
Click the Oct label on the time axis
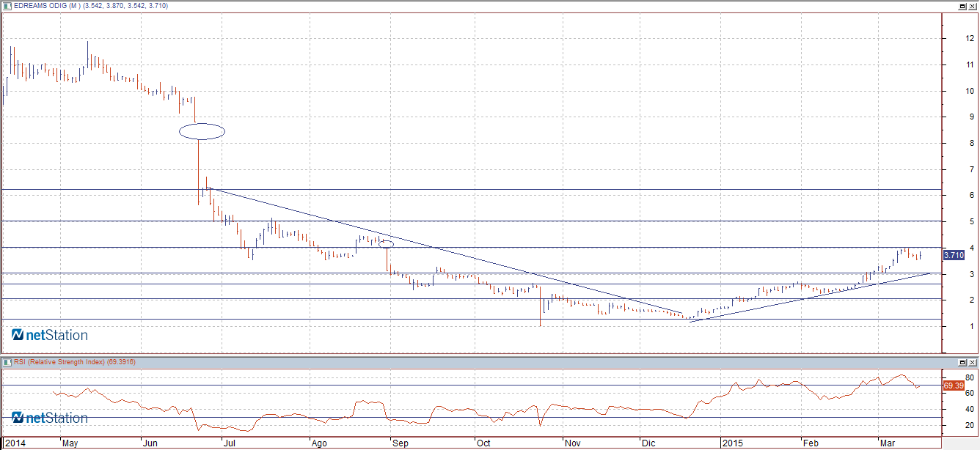(x=483, y=443)
